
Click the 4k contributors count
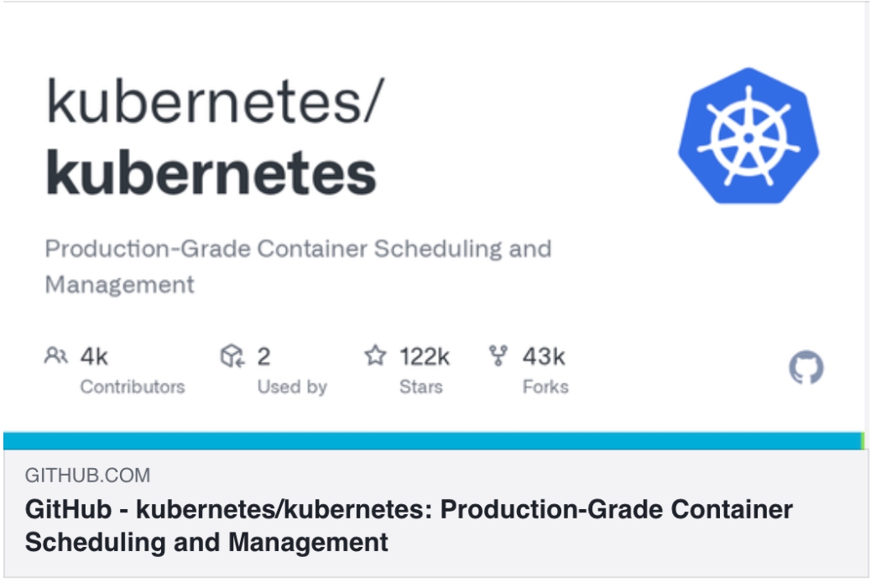[94, 356]
